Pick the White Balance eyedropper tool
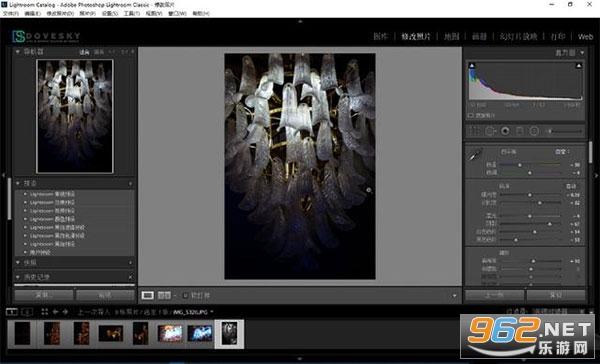The height and width of the screenshot is (364, 600). click(x=475, y=155)
